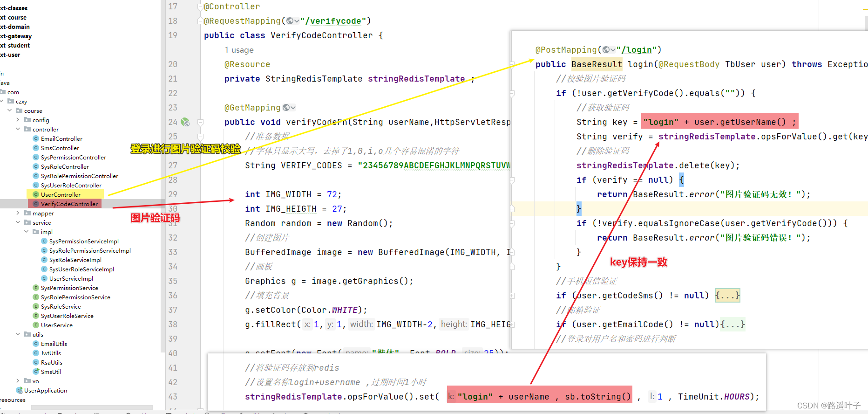The height and width of the screenshot is (414, 868).
Task: Click the mapper folder icon
Action: 27,213
